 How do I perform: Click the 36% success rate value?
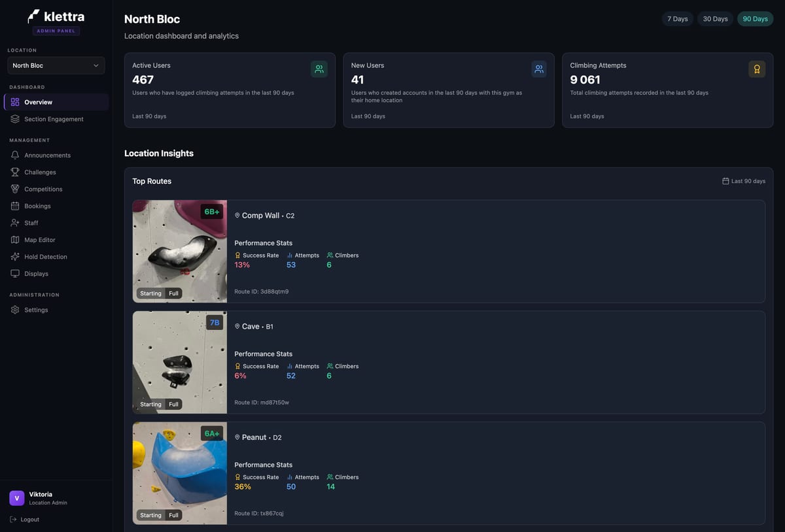click(x=243, y=487)
